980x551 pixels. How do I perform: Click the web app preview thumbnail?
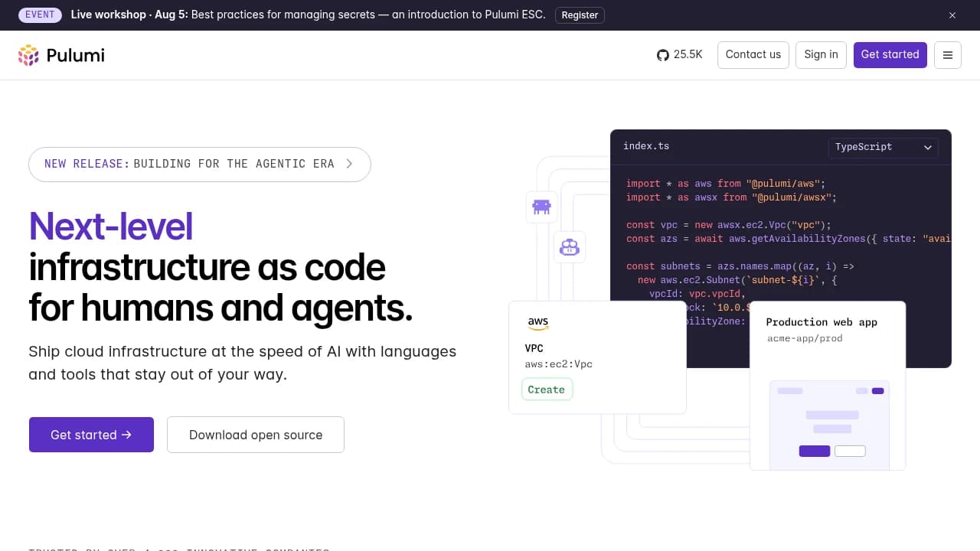(x=829, y=425)
